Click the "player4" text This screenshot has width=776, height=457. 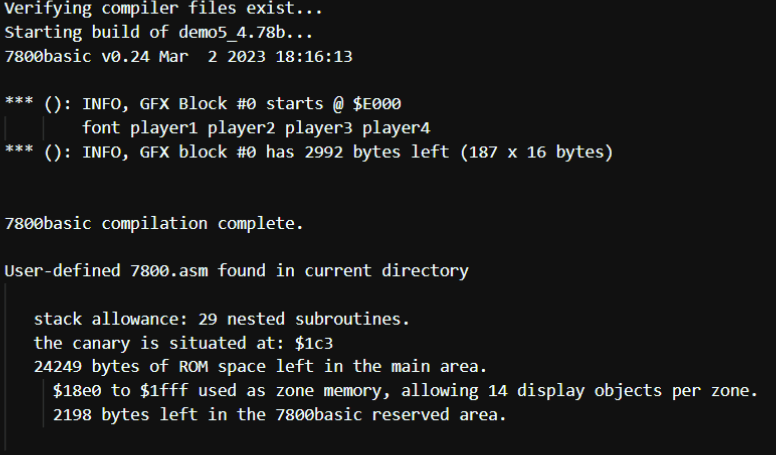point(393,129)
